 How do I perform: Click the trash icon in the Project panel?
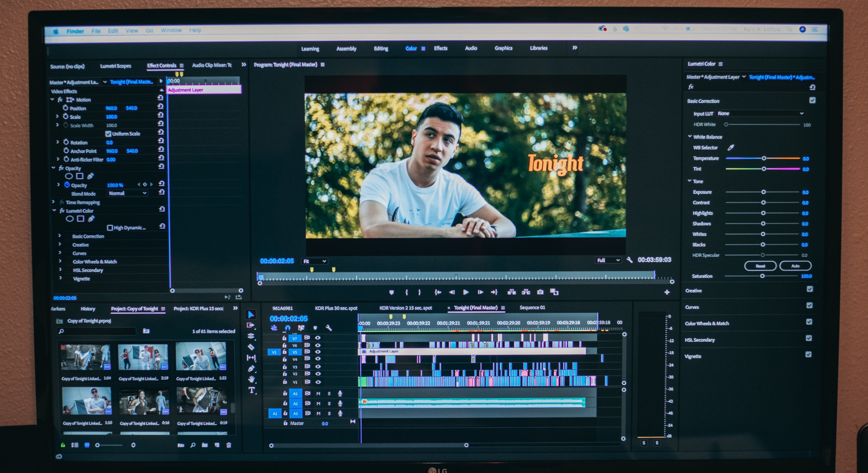coord(228,445)
